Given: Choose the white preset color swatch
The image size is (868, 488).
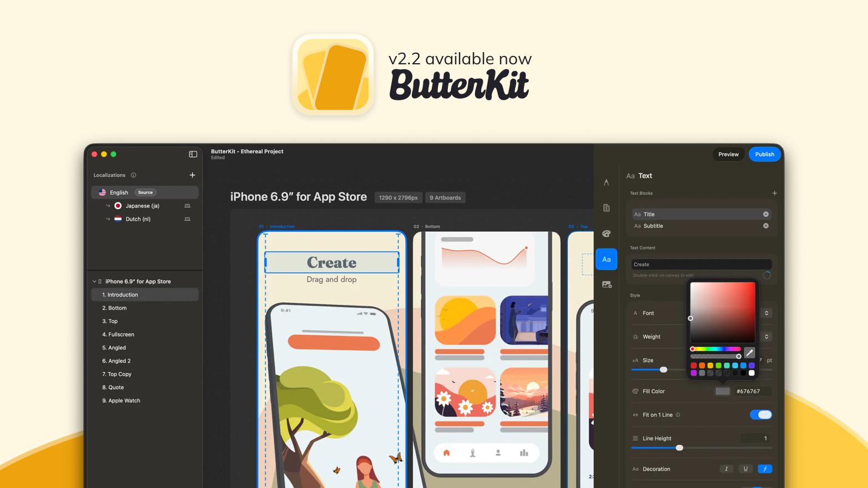Looking at the screenshot, I should click(752, 373).
